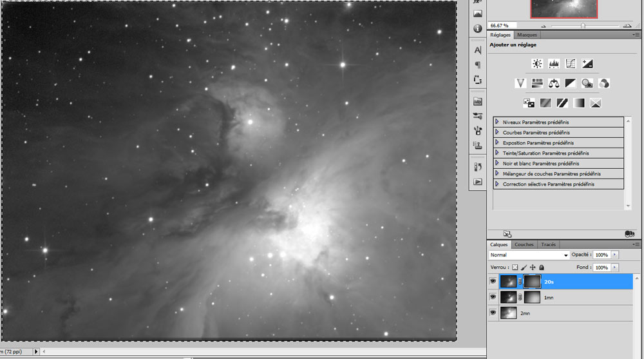Toggle lock position icon
This screenshot has height=359, width=644.
point(533,267)
